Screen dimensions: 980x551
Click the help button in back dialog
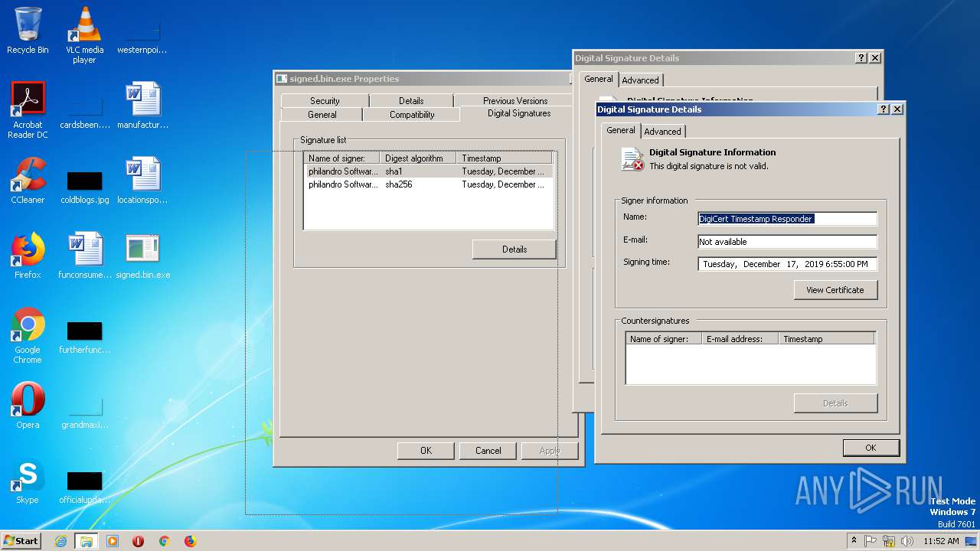pos(862,58)
